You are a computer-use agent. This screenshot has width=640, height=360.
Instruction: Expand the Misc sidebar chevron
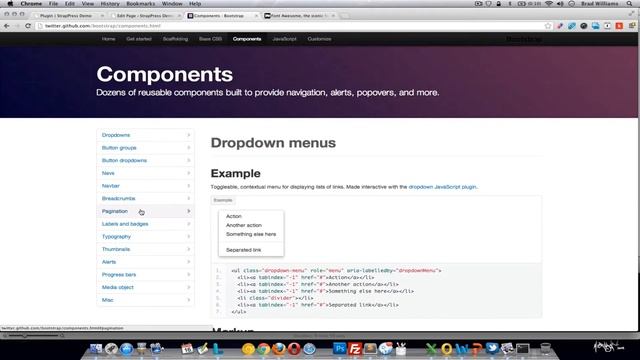[189, 300]
